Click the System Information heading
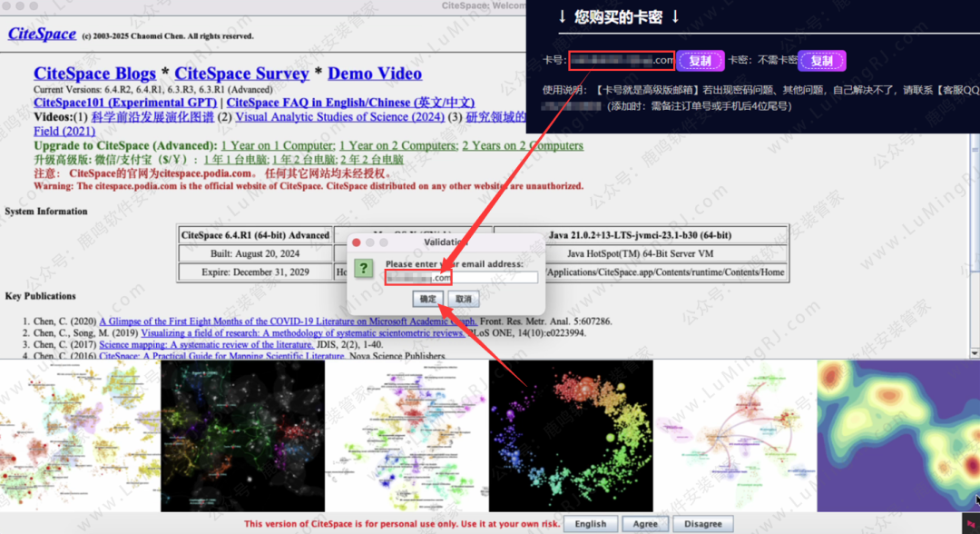980x534 pixels. (46, 212)
